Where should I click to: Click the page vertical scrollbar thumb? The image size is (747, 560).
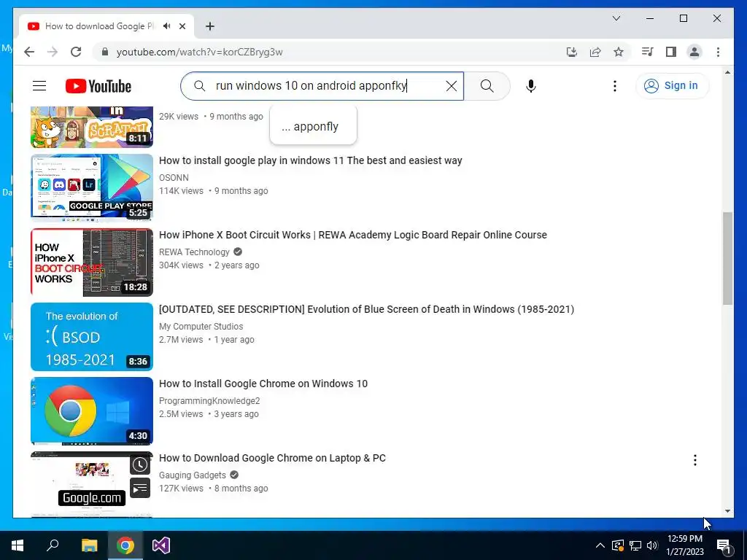pyautogui.click(x=727, y=258)
